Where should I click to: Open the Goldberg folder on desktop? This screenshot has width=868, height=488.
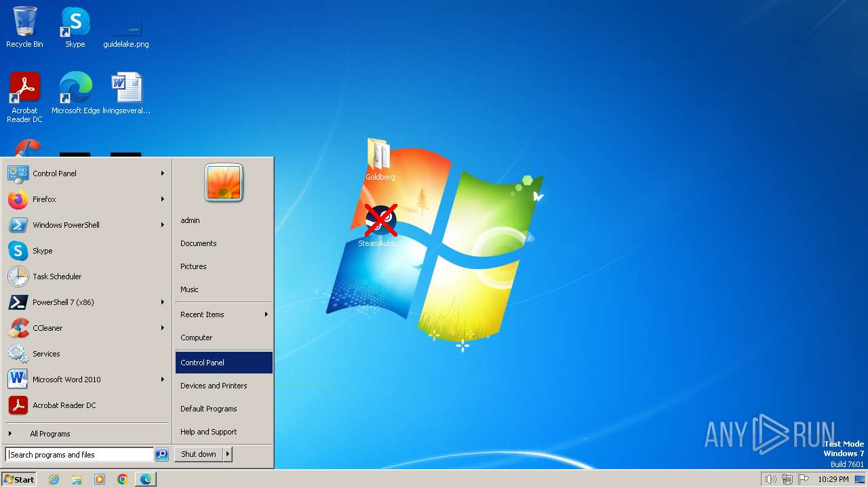coord(380,160)
